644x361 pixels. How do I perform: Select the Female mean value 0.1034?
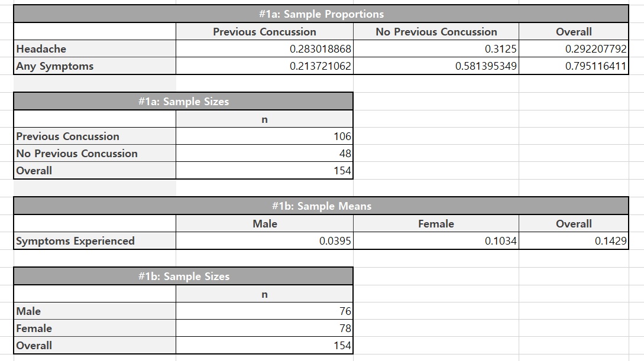pos(436,241)
